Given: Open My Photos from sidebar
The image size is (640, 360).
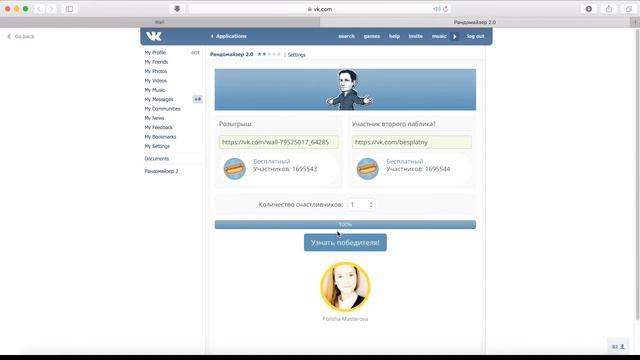Looking at the screenshot, I should [x=156, y=71].
